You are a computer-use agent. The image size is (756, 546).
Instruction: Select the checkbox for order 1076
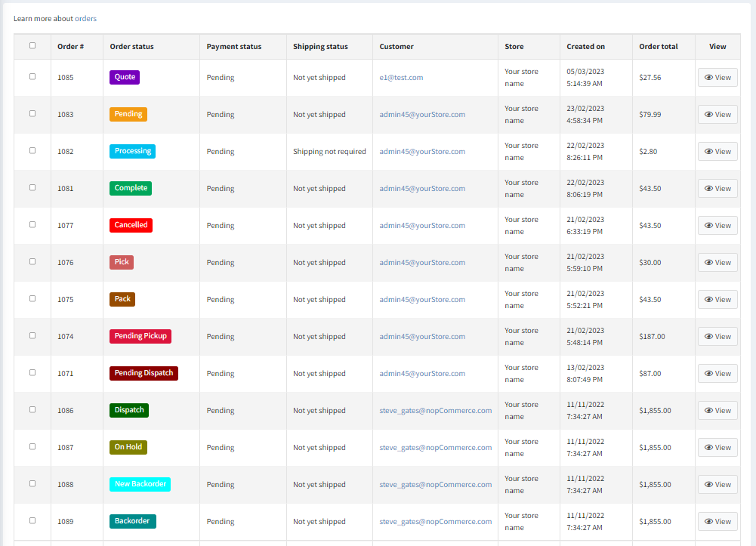(32, 261)
